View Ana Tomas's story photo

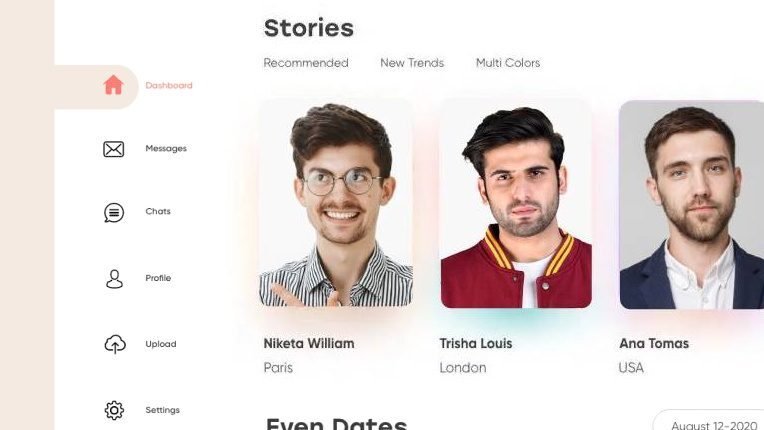pyautogui.click(x=691, y=205)
